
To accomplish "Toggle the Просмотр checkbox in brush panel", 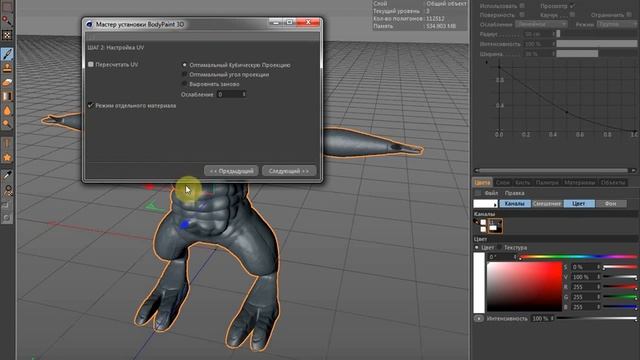I will [x=572, y=6].
